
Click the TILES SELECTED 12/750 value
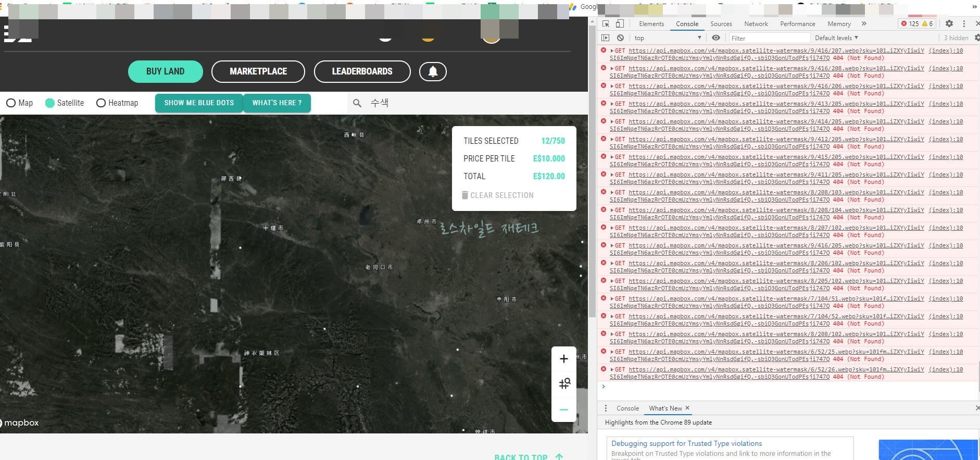553,141
